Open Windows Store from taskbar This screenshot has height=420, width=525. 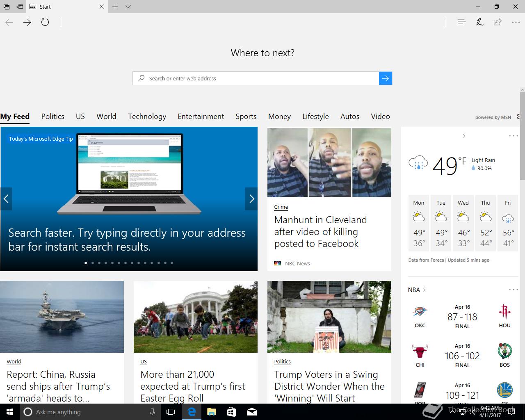pos(231,412)
